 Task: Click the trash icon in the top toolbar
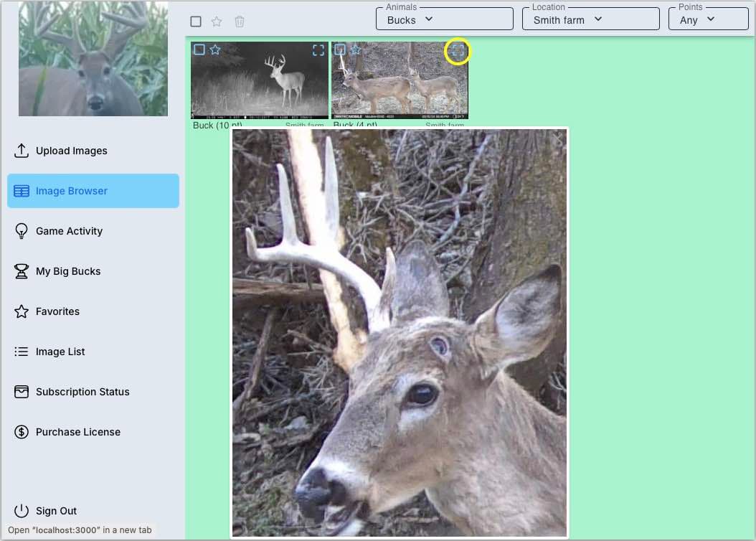pos(240,22)
